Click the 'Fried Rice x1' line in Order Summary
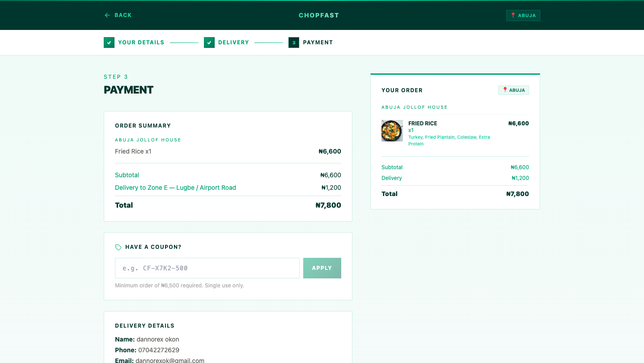This screenshot has width=644, height=363. [133, 151]
